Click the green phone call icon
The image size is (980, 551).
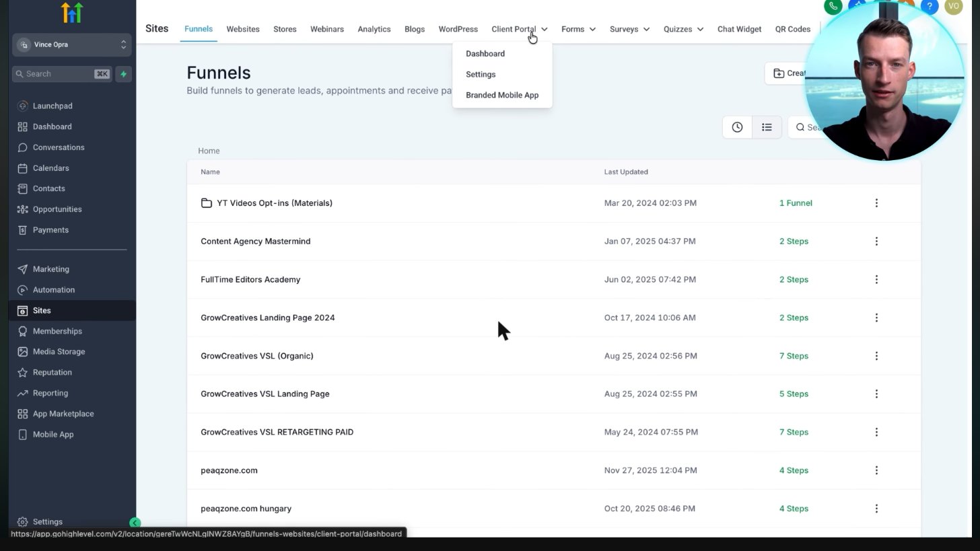(833, 6)
